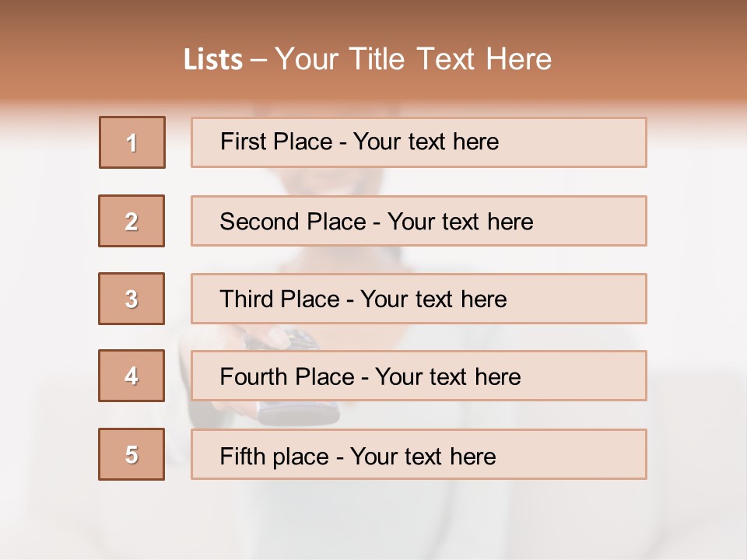This screenshot has width=747, height=560.
Task: Click the number 5 box
Action: tap(132, 454)
